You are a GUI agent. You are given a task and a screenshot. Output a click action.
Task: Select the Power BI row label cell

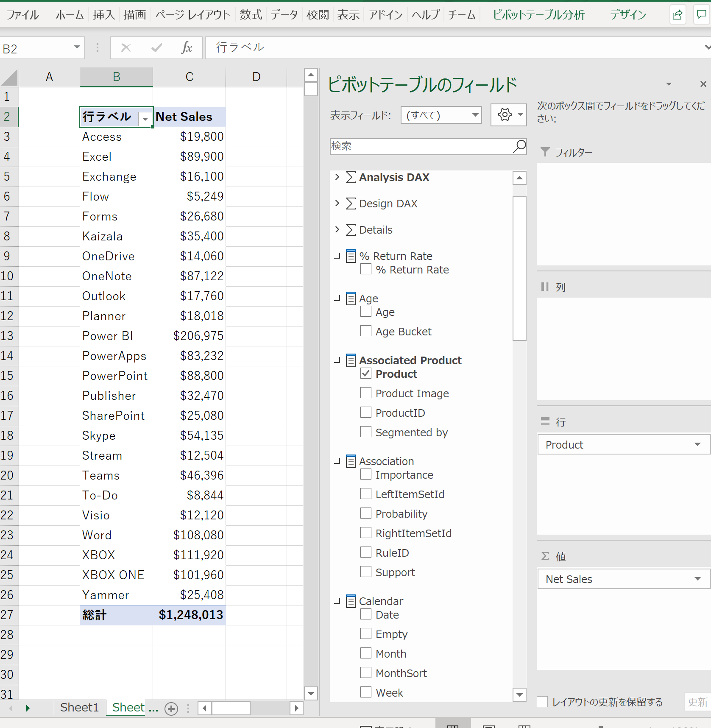coord(116,336)
